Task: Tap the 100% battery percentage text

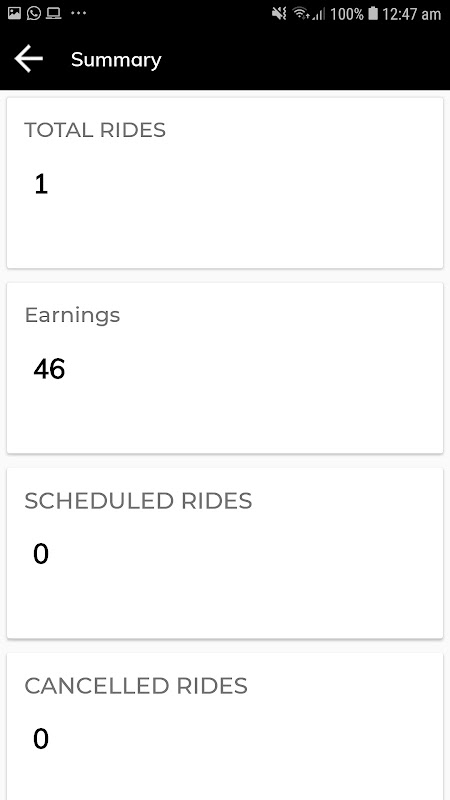Action: coord(347,14)
